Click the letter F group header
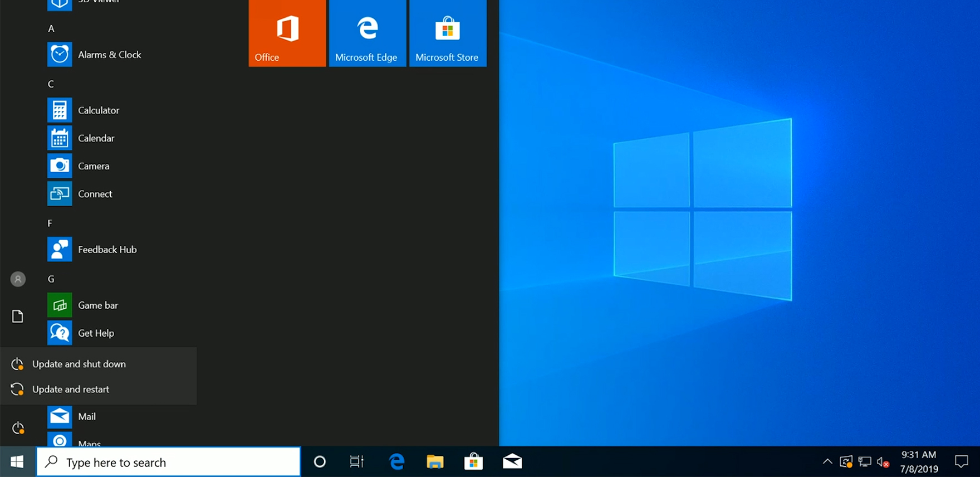This screenshot has width=980, height=477. coord(50,223)
